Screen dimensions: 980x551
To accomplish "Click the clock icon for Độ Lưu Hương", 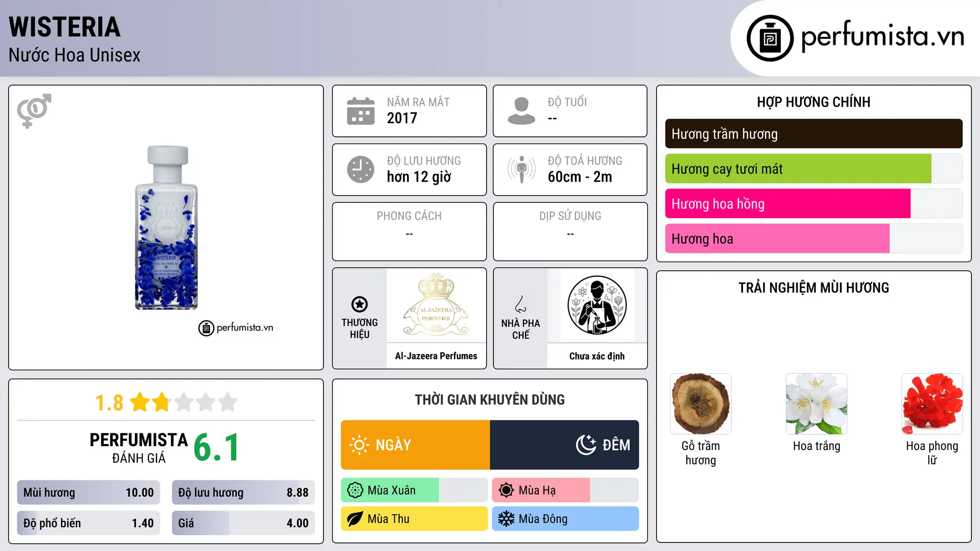I will 361,169.
